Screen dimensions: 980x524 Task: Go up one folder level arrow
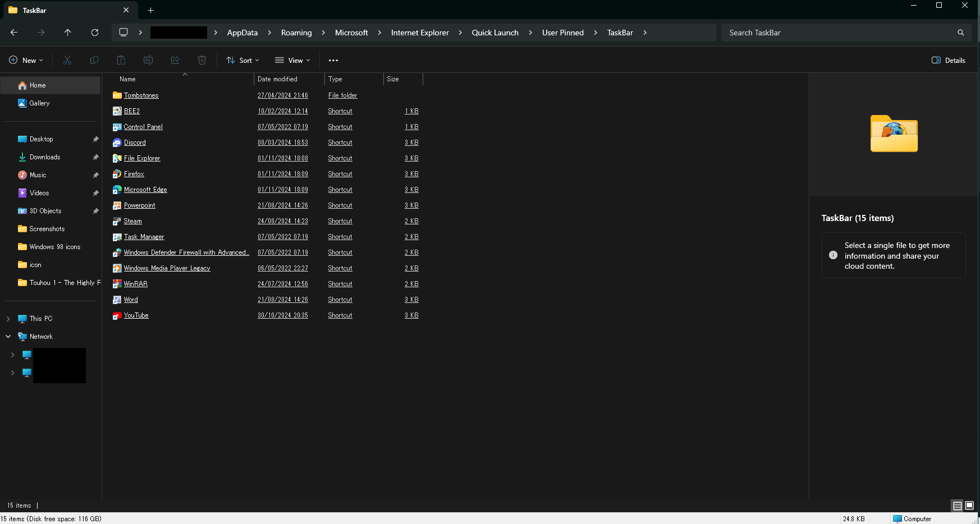tap(68, 33)
